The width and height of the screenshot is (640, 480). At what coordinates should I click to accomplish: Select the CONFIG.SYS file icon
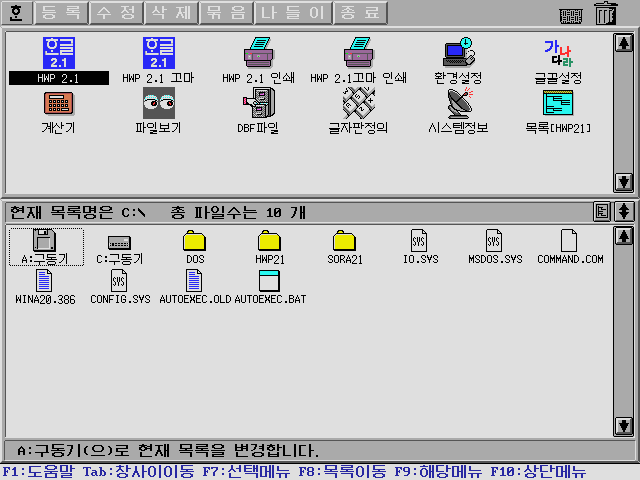point(119,280)
